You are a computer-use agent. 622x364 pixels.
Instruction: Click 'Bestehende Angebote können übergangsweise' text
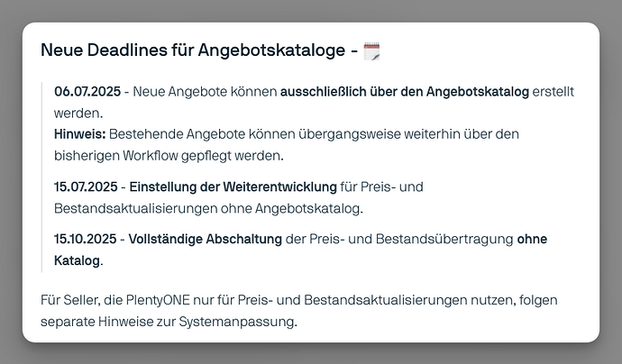pyautogui.click(x=255, y=134)
